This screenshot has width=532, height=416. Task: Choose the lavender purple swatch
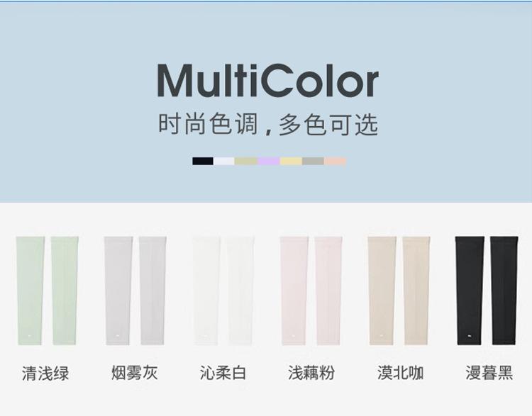coord(269,161)
